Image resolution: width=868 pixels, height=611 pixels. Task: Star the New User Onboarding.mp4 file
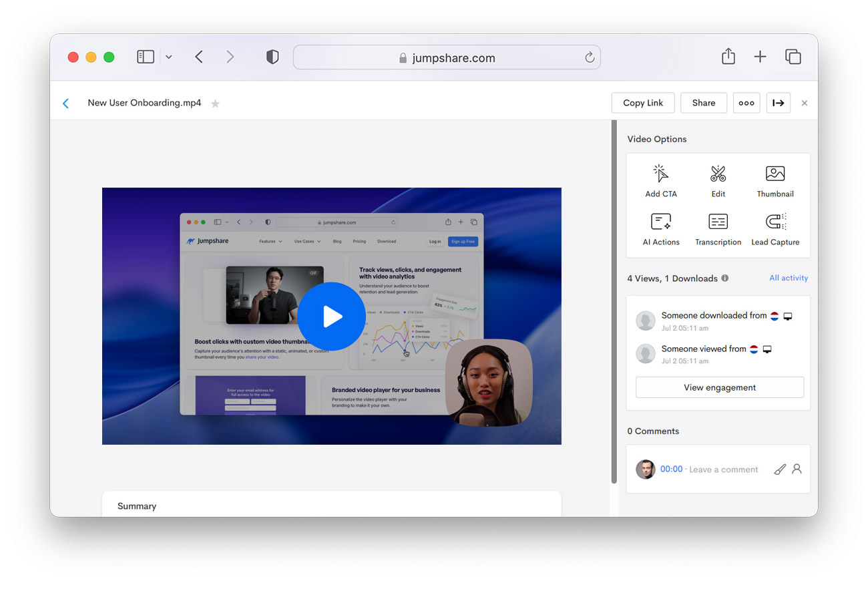(x=215, y=104)
